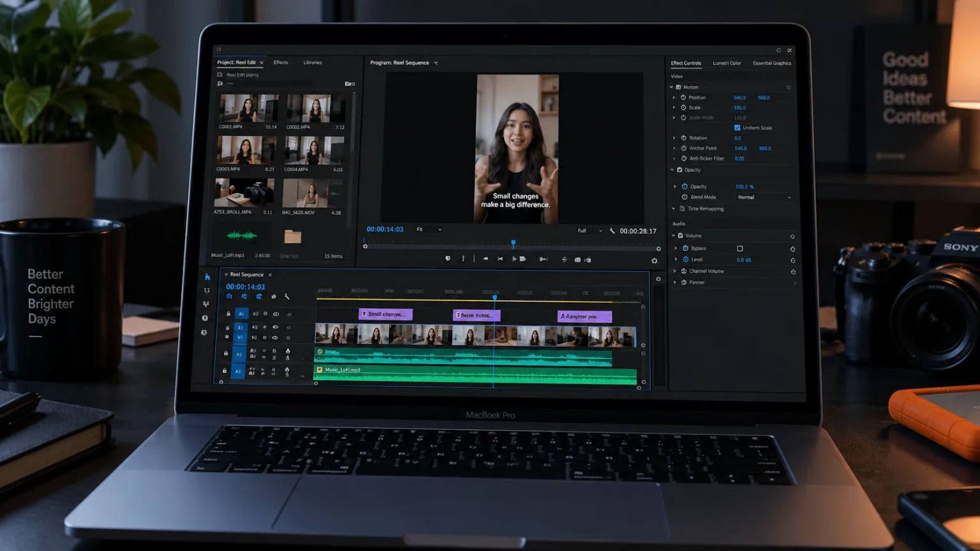Collapse the Time Remapping group
The image size is (980, 551).
674,209
